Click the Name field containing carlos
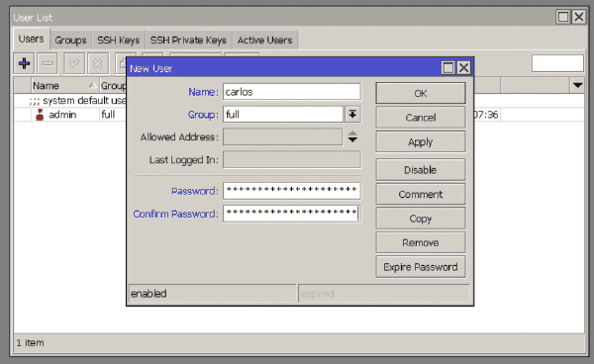The height and width of the screenshot is (364, 594). click(292, 92)
